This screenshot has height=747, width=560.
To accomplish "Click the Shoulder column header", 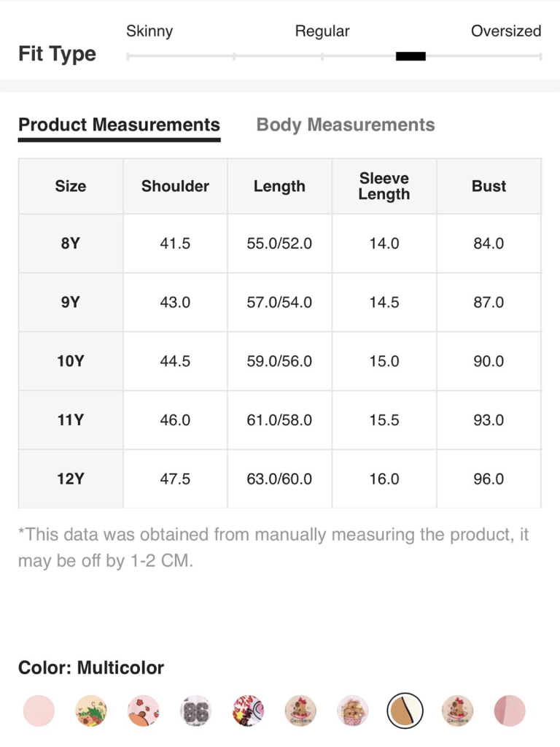I will 175,186.
